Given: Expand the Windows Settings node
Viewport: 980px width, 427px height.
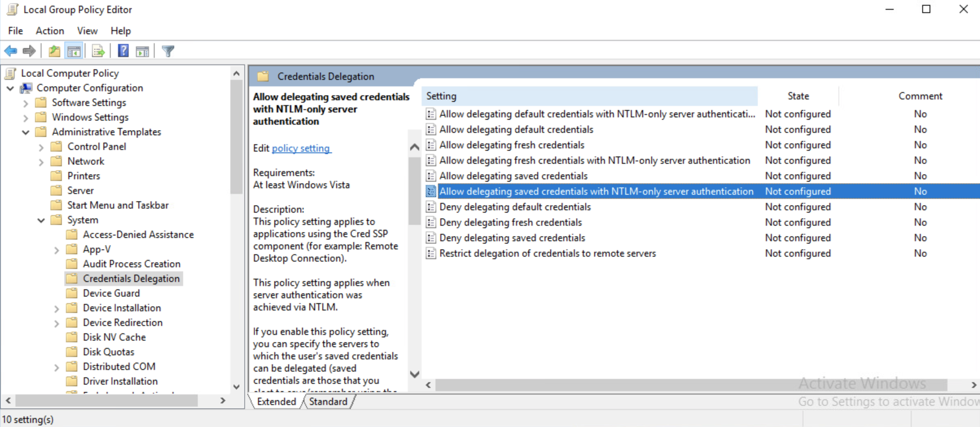Looking at the screenshot, I should tap(26, 118).
